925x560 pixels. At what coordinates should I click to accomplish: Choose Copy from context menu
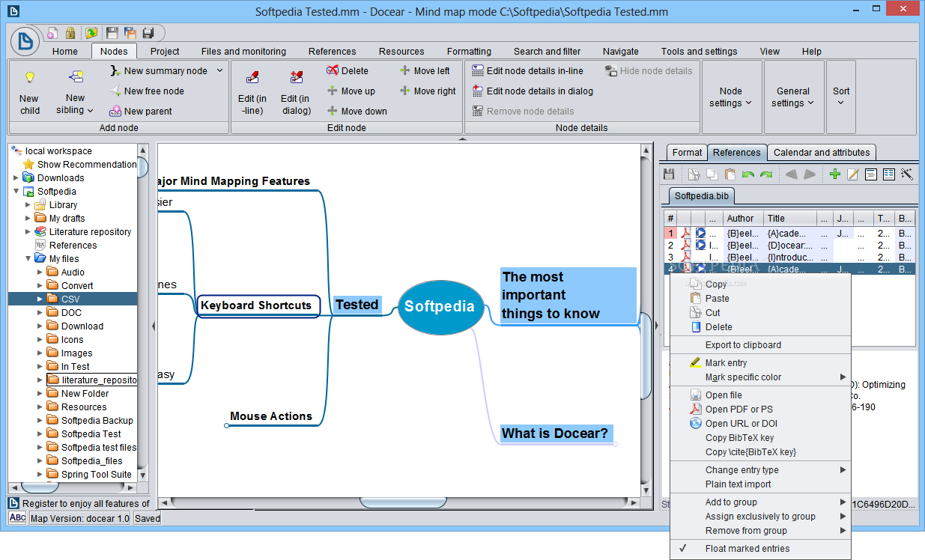coord(760,284)
